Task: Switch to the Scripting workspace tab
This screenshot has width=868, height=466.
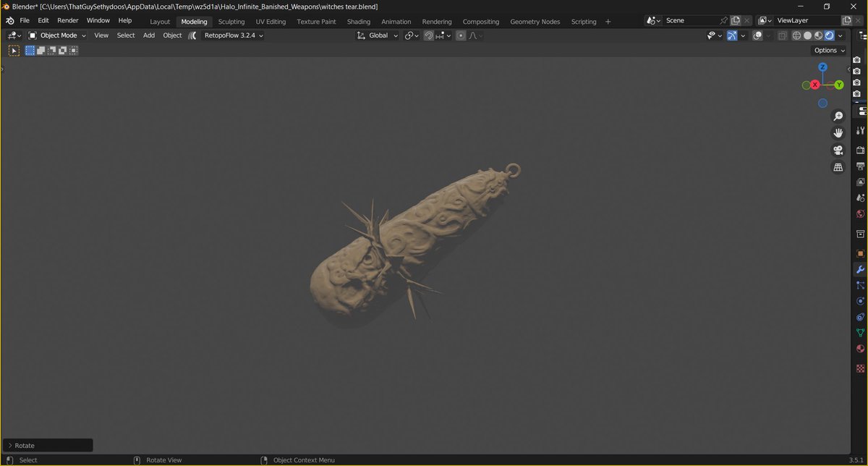Action: 584,22
